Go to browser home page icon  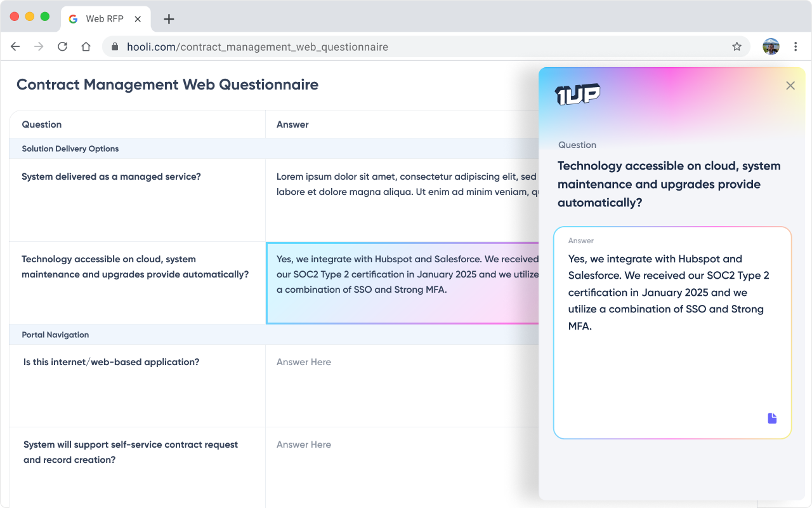coord(86,46)
